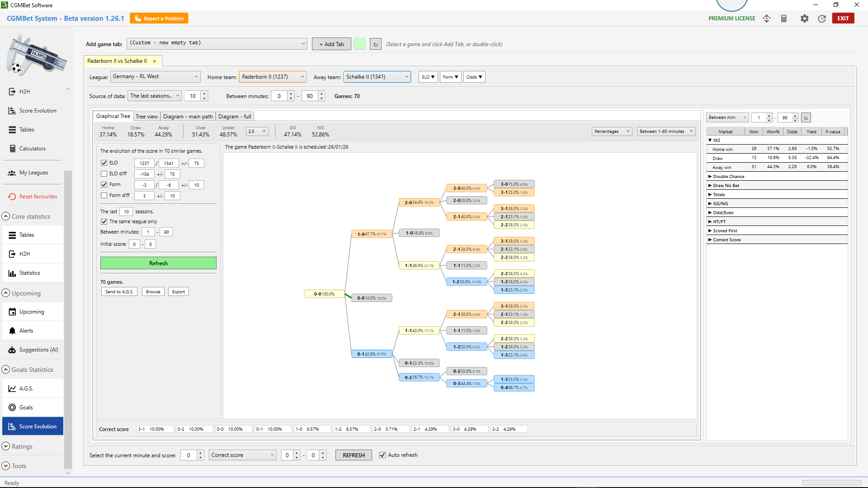Screen dimensions: 868x488
Task: Enable the Form diff checkbox
Action: pyautogui.click(x=104, y=195)
